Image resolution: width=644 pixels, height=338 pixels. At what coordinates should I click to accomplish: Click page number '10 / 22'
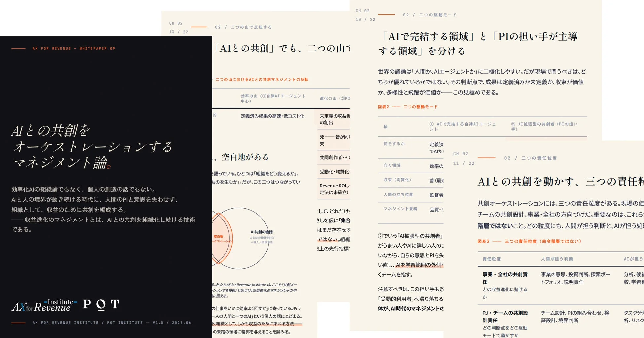(365, 19)
